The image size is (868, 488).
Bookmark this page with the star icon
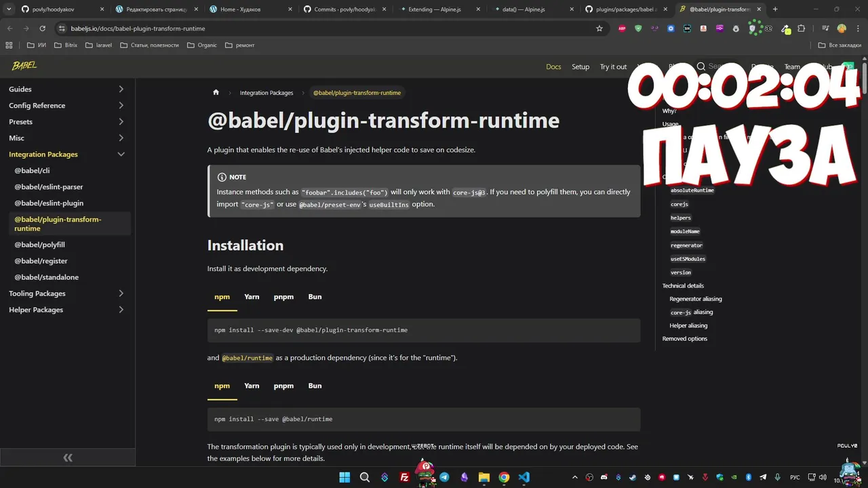coord(599,28)
